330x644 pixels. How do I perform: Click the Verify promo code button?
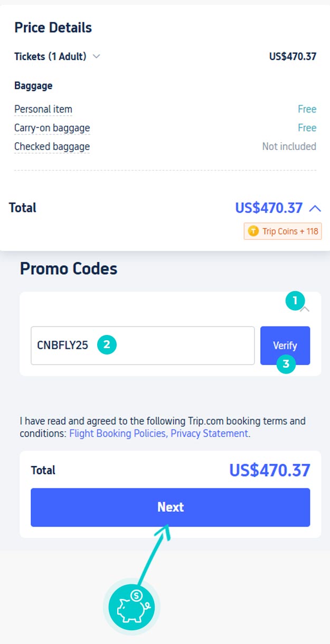[285, 346]
